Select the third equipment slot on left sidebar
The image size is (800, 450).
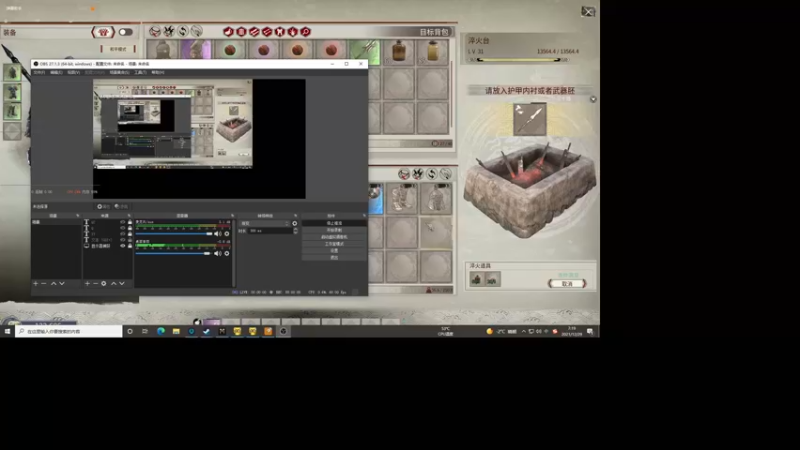tap(12, 111)
